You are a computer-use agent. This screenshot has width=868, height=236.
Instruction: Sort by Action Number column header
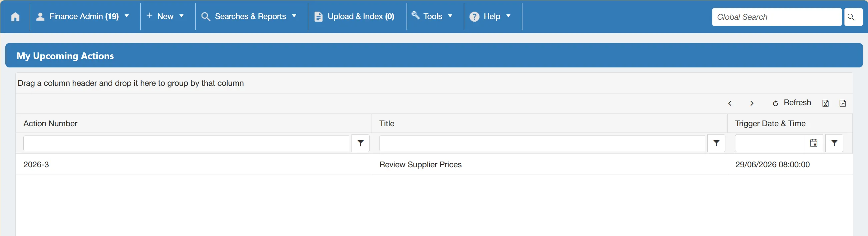tap(50, 124)
